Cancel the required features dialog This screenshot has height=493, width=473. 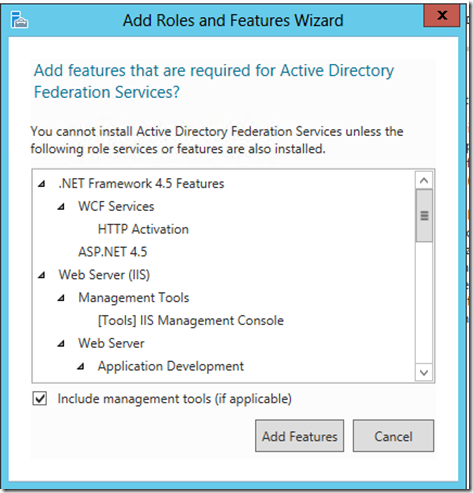(393, 436)
